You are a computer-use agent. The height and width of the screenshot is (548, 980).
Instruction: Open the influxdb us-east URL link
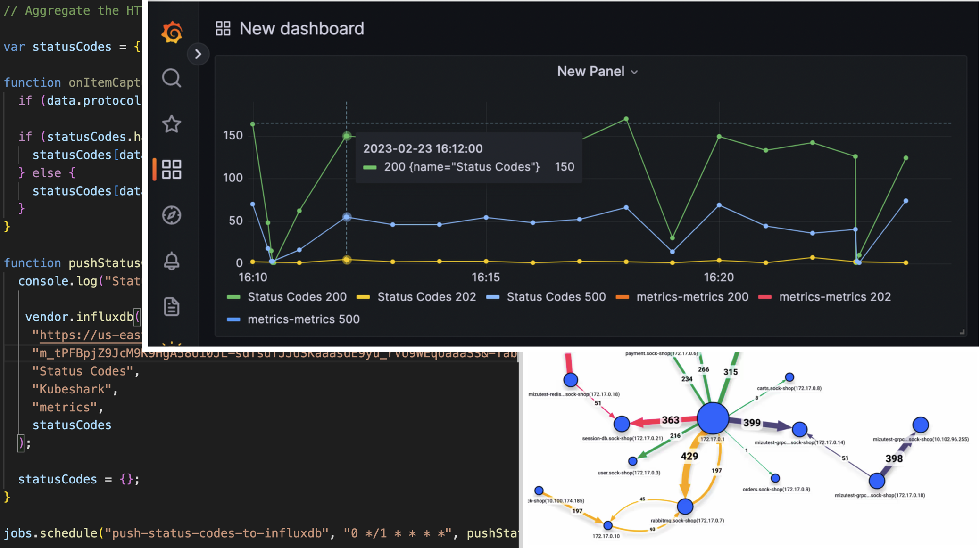90,335
